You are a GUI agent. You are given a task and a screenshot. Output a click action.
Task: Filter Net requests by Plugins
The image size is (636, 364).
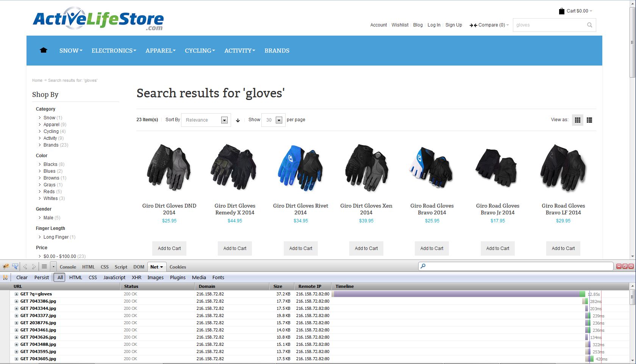(178, 277)
